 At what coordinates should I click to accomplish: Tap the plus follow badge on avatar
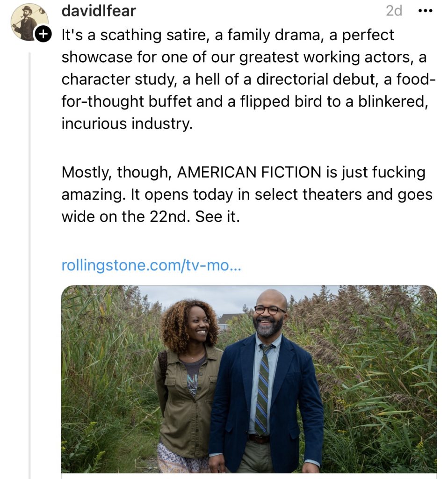click(x=43, y=34)
